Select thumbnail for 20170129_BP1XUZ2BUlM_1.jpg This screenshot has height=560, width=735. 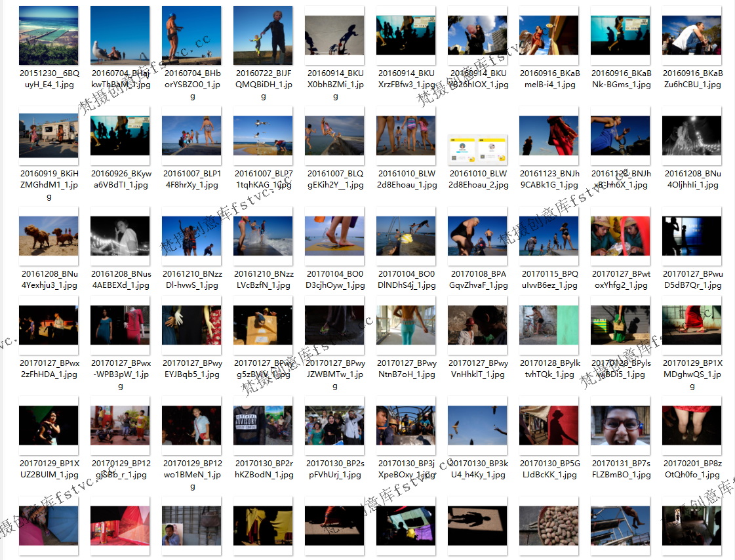[x=49, y=426]
